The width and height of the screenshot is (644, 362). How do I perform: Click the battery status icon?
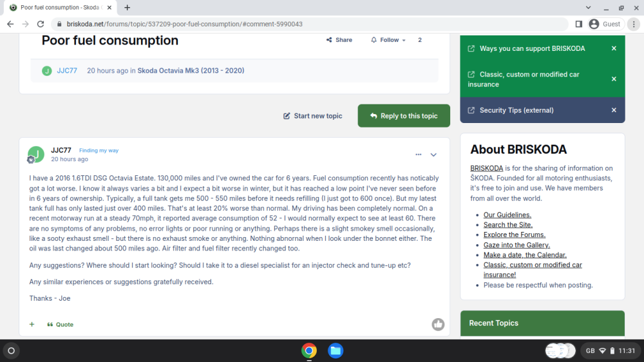pos(612,351)
